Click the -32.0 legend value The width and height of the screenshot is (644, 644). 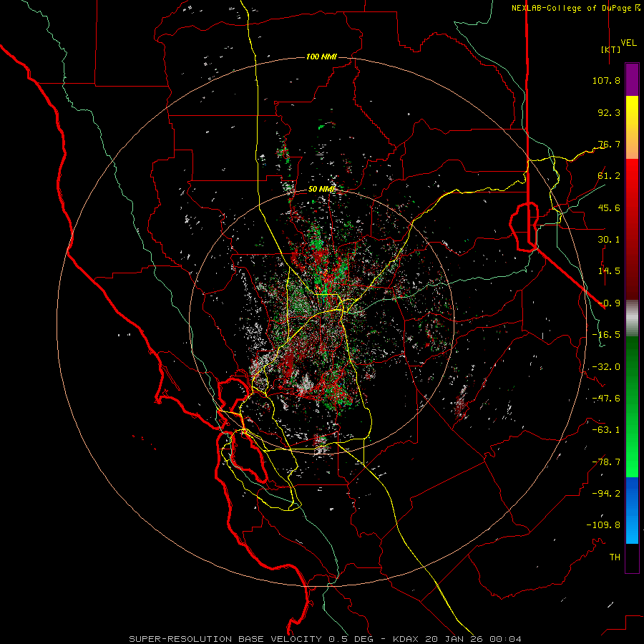click(606, 367)
